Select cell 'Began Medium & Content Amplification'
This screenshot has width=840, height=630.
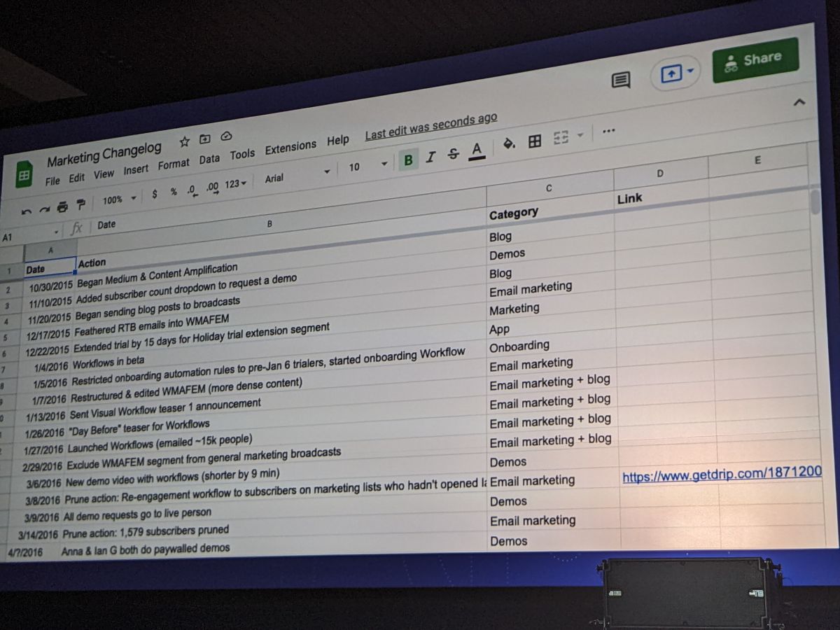[157, 276]
